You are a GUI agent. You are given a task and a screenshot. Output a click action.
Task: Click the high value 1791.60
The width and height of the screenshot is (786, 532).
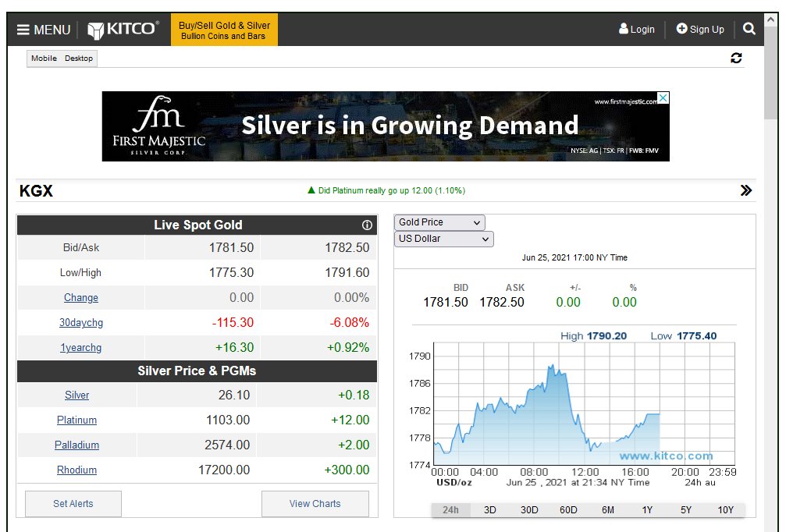tap(347, 272)
